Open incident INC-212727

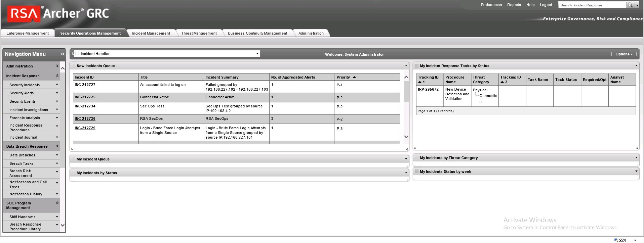tap(85, 85)
